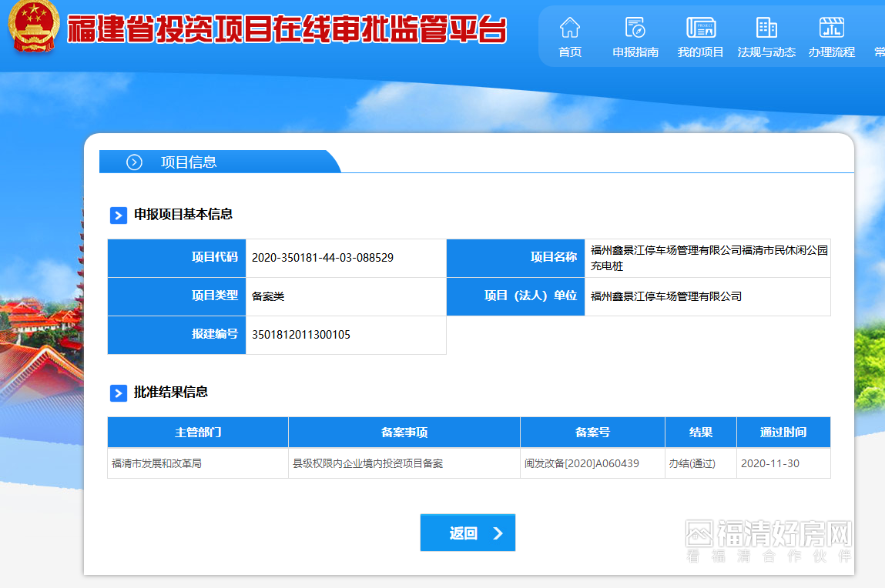885x588 pixels.
Task: Click the 项目类型 label cell
Action: pyautogui.click(x=176, y=296)
